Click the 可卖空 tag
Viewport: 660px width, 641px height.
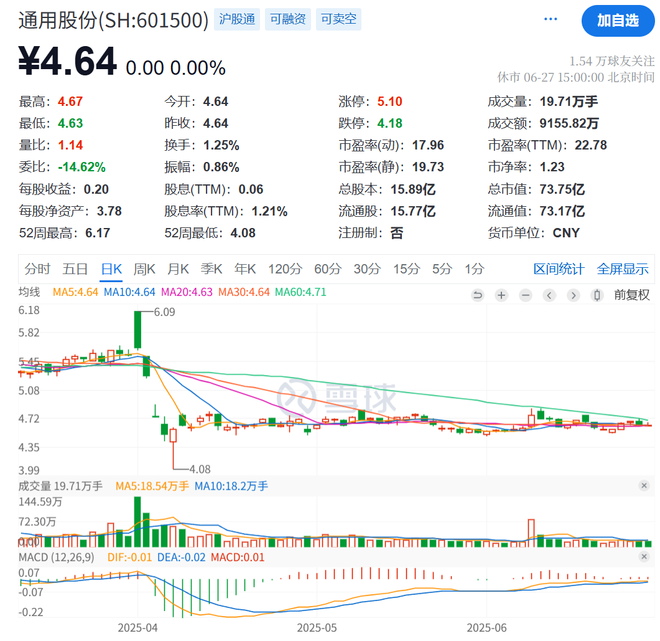pyautogui.click(x=338, y=19)
